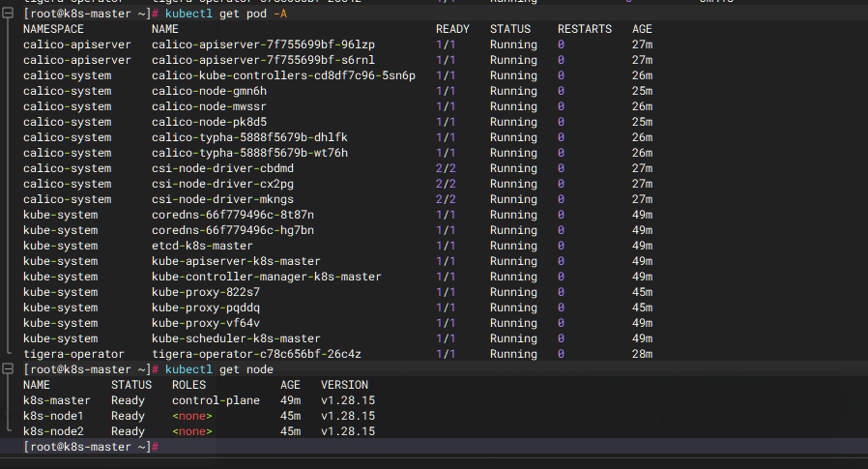
Task: Click tigera-operator namespace in last pod row
Action: click(x=73, y=354)
